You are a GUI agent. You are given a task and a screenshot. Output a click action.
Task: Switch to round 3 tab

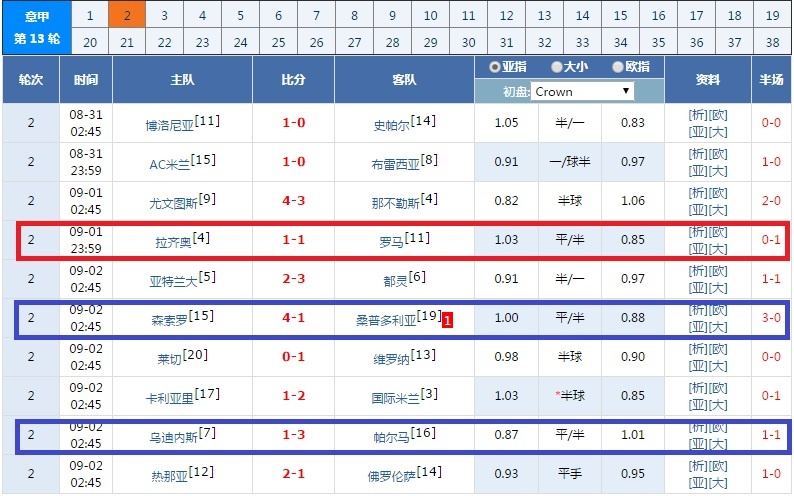(x=165, y=15)
